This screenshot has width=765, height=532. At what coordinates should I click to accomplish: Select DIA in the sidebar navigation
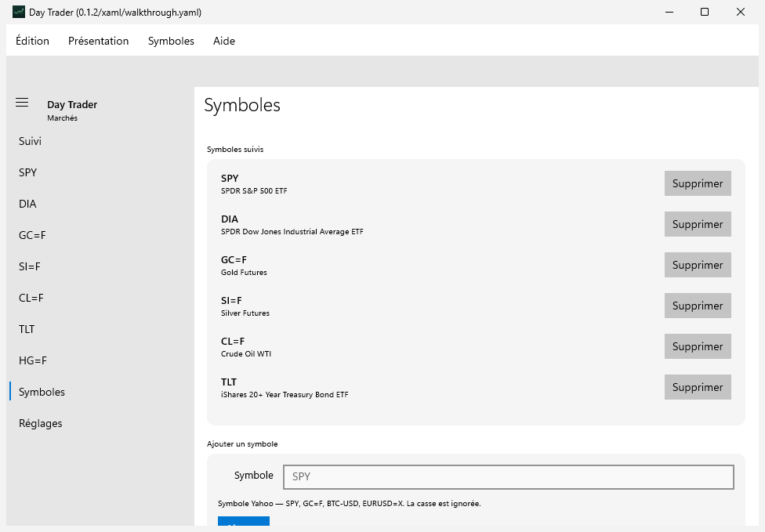pos(100,204)
